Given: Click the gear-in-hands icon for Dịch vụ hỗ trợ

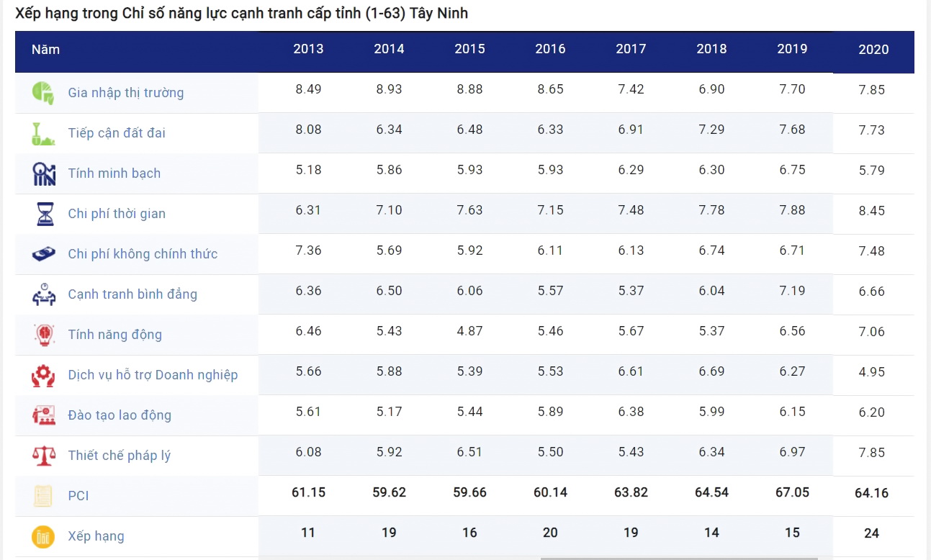Looking at the screenshot, I should tap(43, 375).
